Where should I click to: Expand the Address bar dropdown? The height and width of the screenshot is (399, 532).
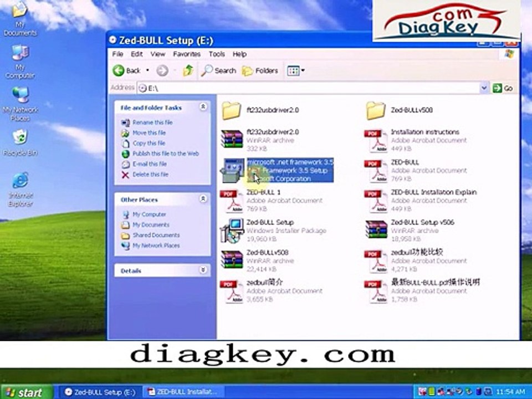pyautogui.click(x=484, y=88)
